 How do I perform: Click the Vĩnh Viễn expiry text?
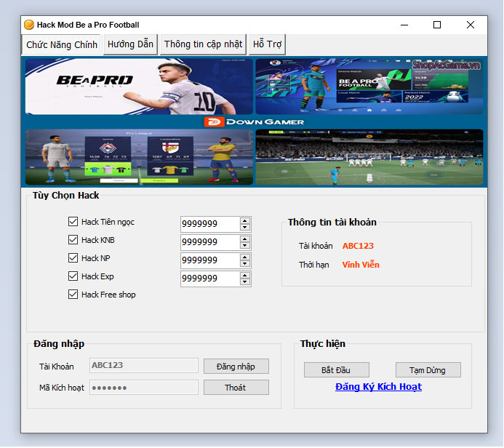(x=361, y=265)
